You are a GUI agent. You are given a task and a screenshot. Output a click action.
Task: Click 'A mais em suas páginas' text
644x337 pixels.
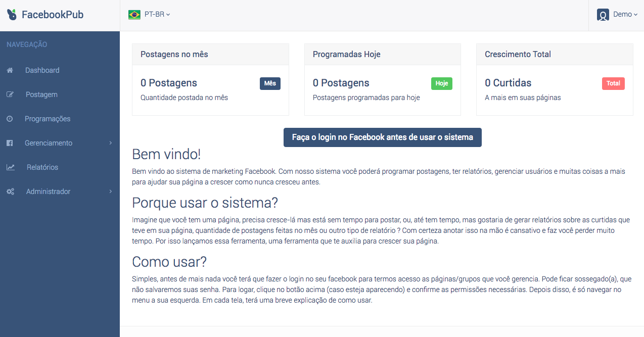523,98
